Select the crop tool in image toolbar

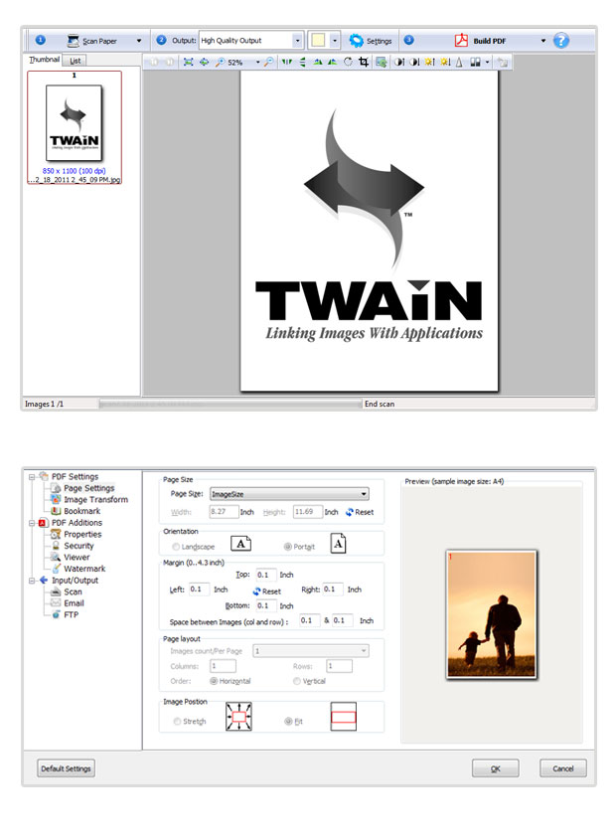(x=364, y=62)
